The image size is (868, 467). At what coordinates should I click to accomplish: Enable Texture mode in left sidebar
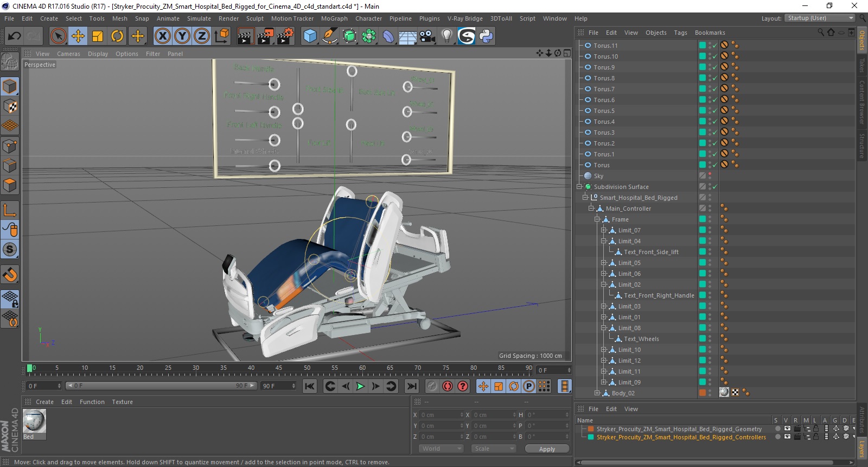pos(10,106)
